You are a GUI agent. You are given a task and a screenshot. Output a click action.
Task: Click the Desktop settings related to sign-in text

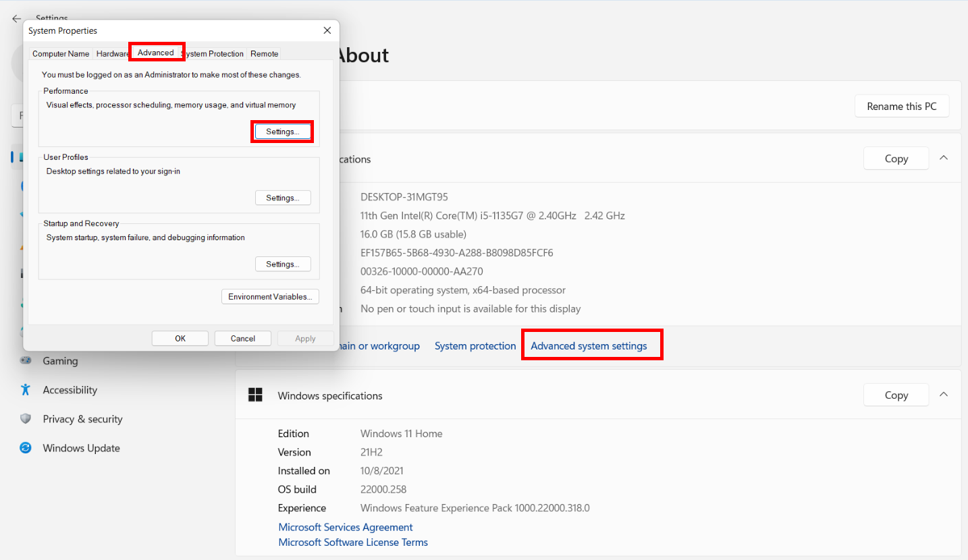click(113, 171)
